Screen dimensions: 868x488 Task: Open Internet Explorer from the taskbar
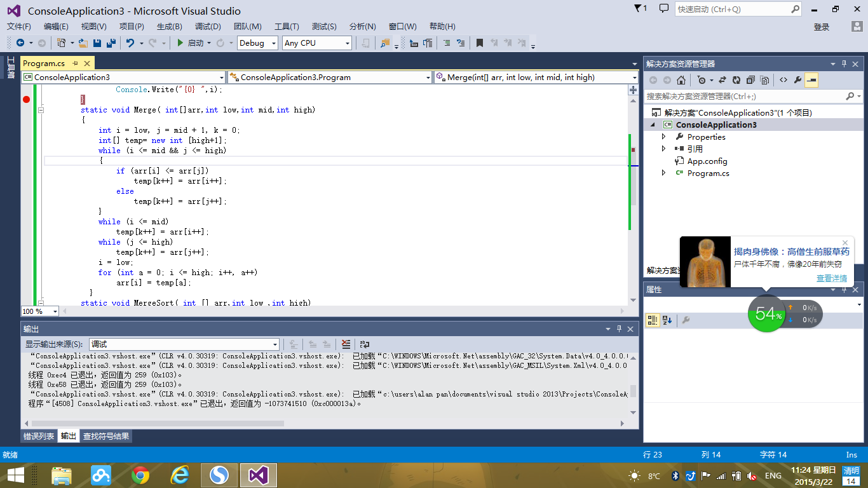tap(180, 475)
